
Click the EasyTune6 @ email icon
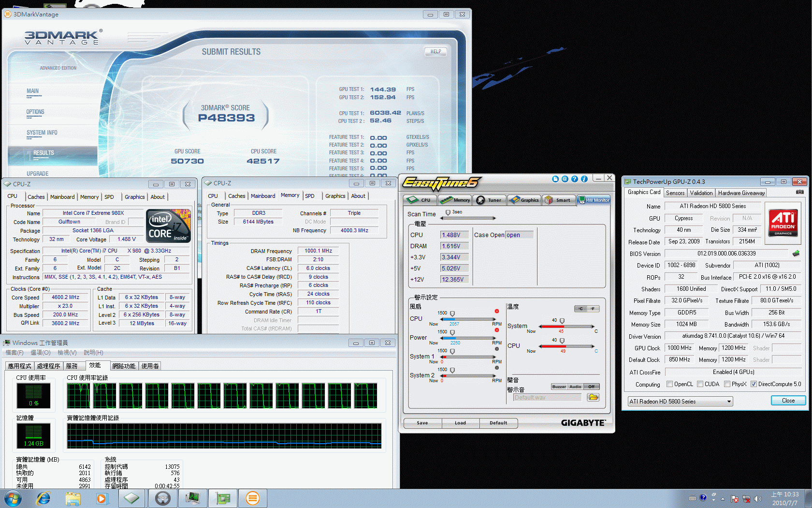coord(565,179)
